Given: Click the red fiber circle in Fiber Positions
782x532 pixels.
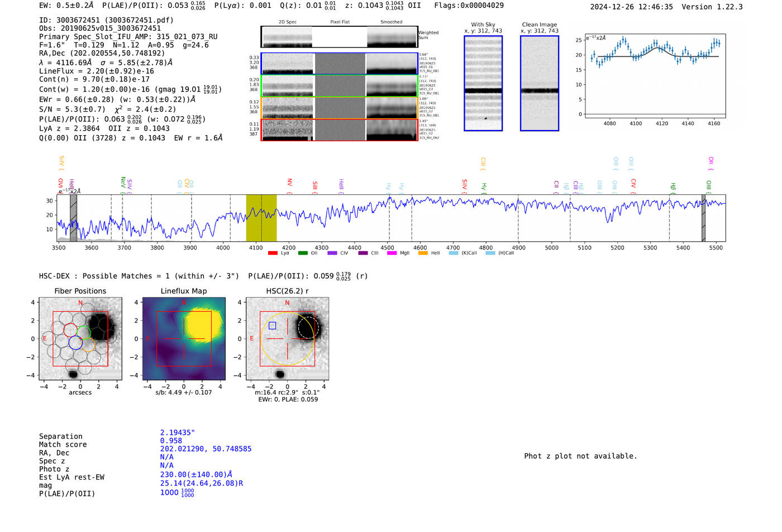Looking at the screenshot, I should (x=70, y=330).
